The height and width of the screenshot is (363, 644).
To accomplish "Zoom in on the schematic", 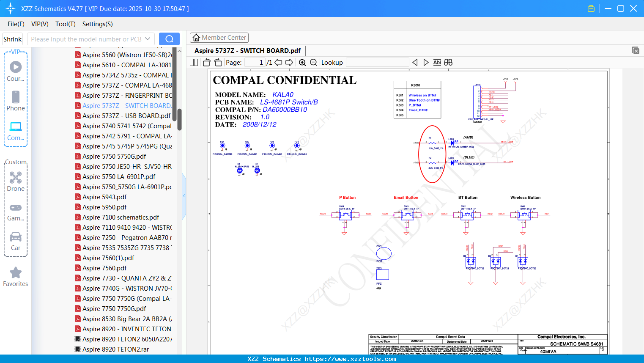I will pyautogui.click(x=302, y=62).
